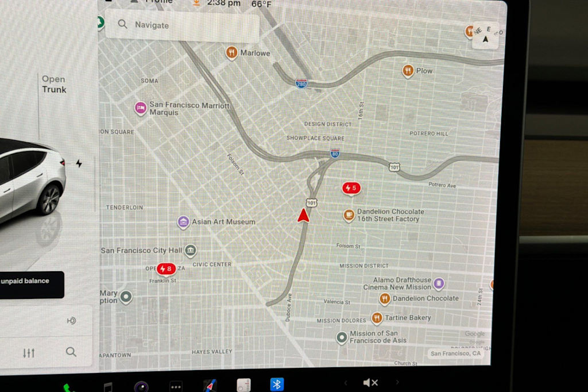Viewport: 588px width, 392px height.
Task: Tap the San Francisco City Hall pin
Action: [x=191, y=251]
